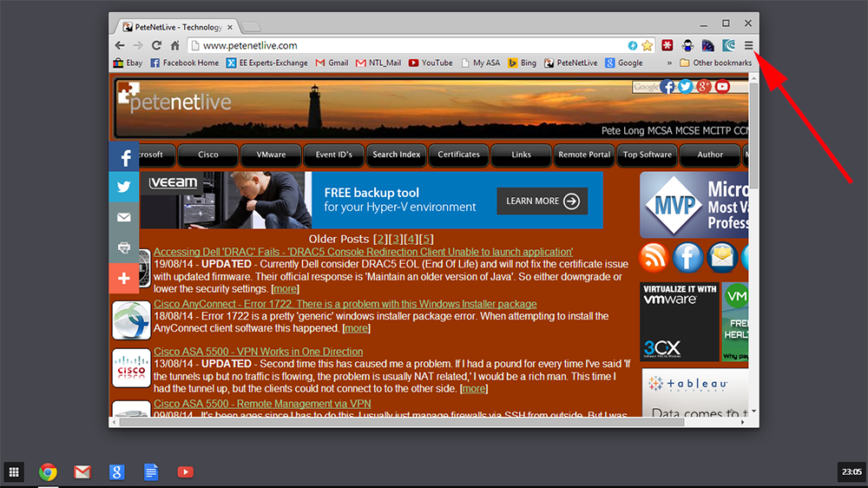Open Other bookmarks folder

716,63
